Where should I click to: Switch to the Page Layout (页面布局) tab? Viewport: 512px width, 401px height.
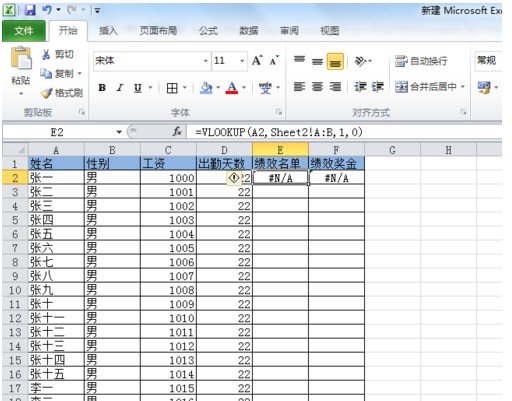coord(158,31)
